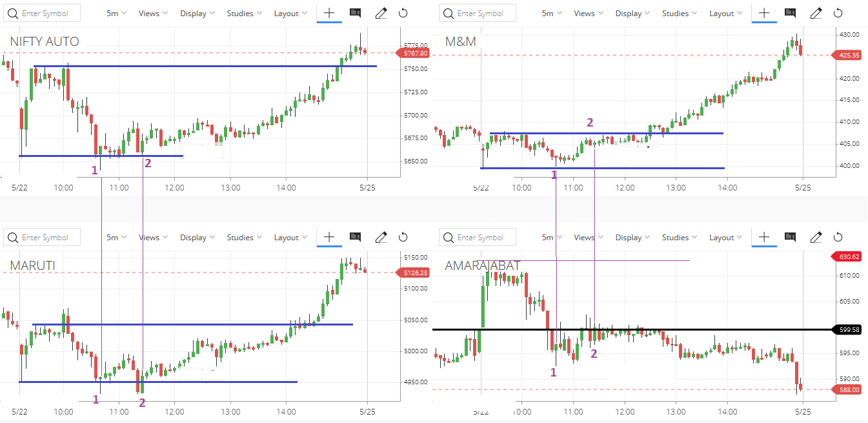Screen dimensions: 868x423
Task: Open comments icon above the MARUTI chart
Action: click(355, 237)
